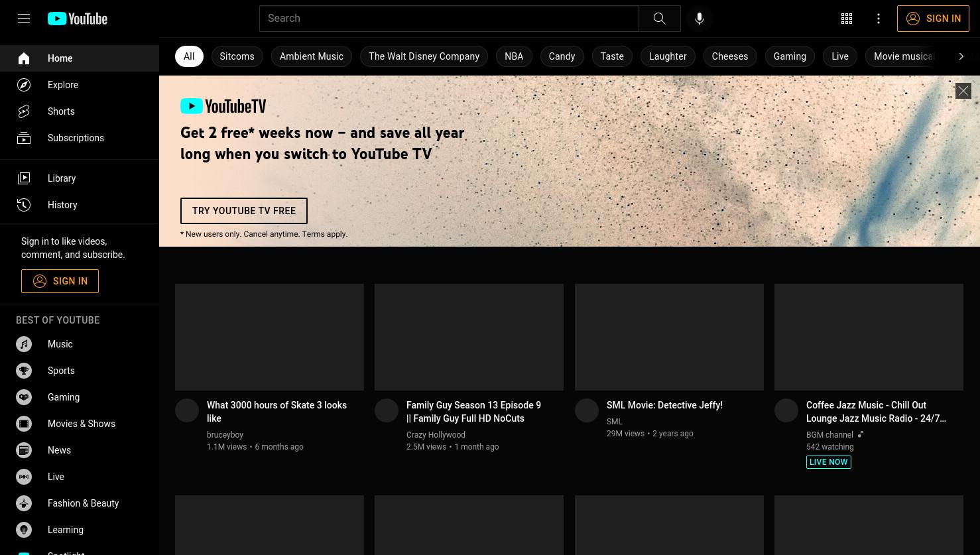
Task: Focus the Search input field
Action: (449, 19)
